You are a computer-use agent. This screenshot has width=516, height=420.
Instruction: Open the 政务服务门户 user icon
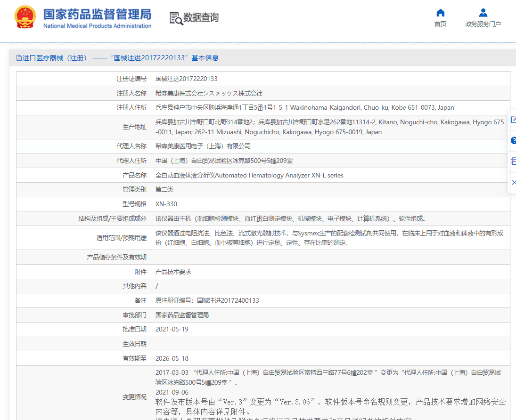(x=483, y=13)
